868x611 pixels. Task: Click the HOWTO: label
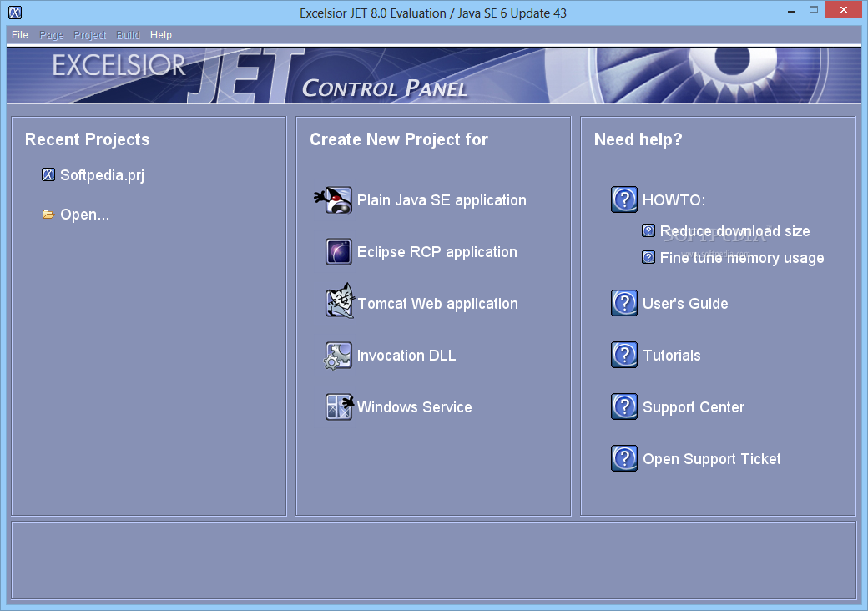[674, 200]
